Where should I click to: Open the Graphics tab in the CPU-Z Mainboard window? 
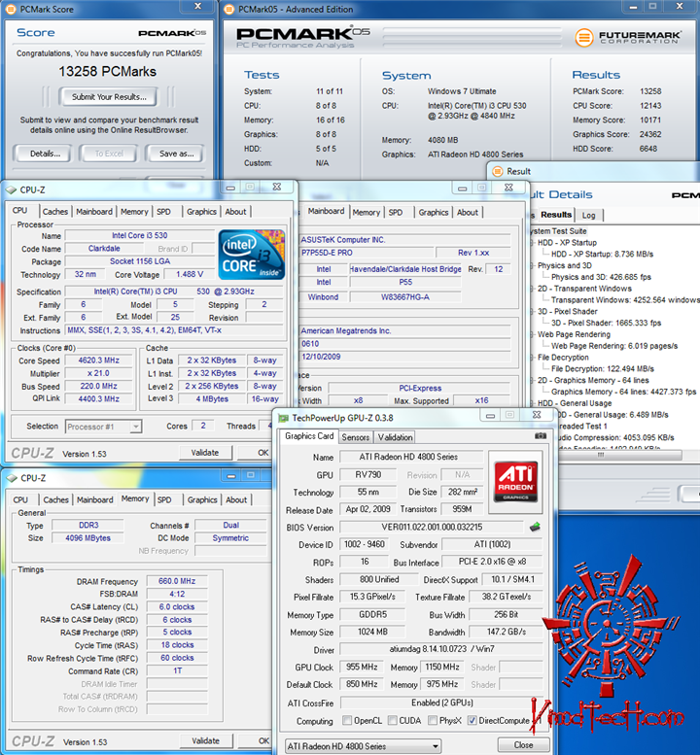[x=433, y=213]
